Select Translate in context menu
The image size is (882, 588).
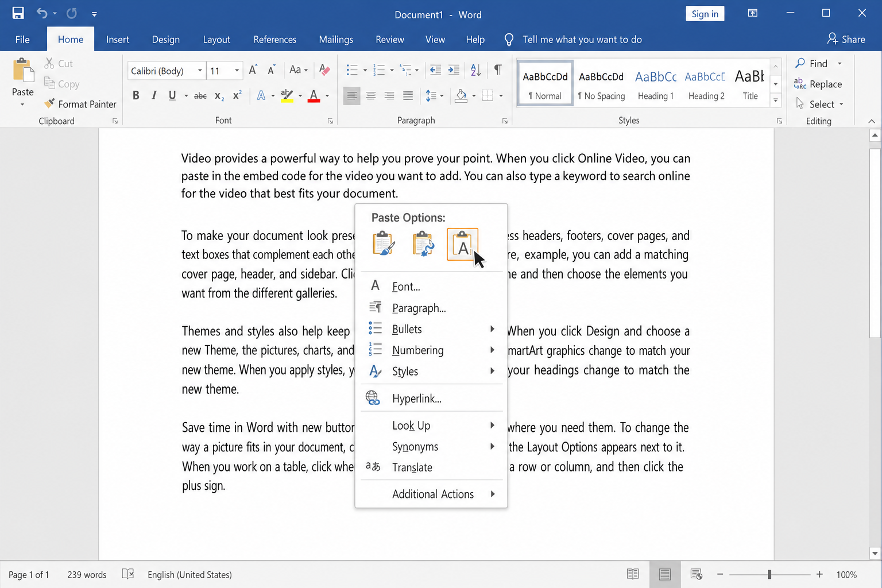pyautogui.click(x=431, y=467)
